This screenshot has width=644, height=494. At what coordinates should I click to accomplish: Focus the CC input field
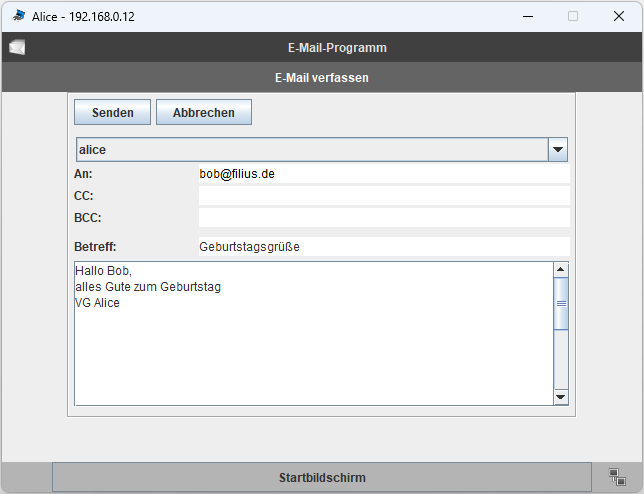383,196
